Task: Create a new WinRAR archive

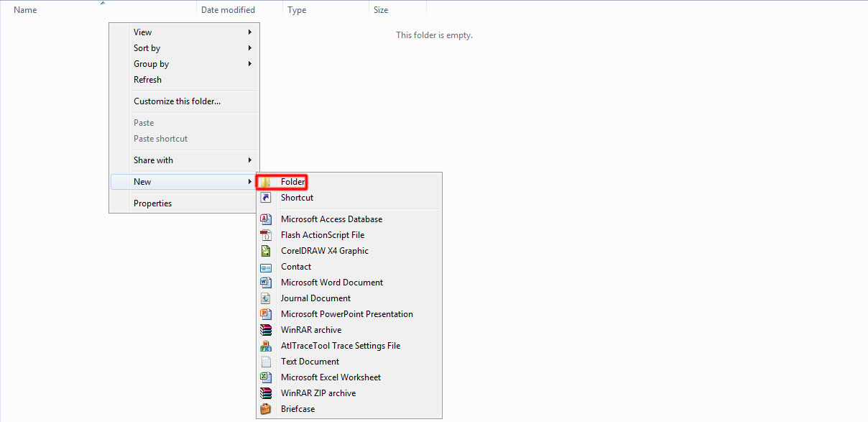Action: click(x=310, y=329)
